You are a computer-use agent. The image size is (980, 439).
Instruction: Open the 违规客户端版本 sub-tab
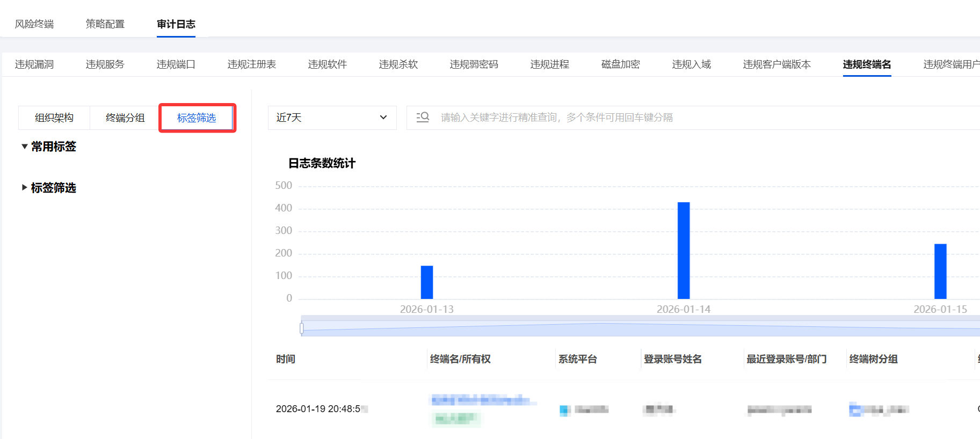pos(776,64)
